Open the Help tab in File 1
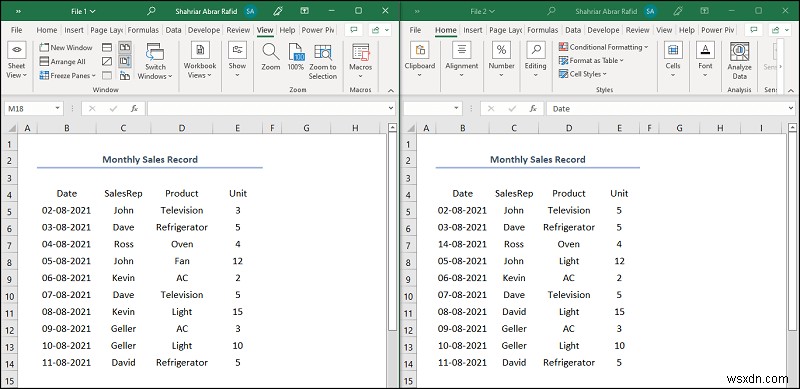 coord(287,30)
